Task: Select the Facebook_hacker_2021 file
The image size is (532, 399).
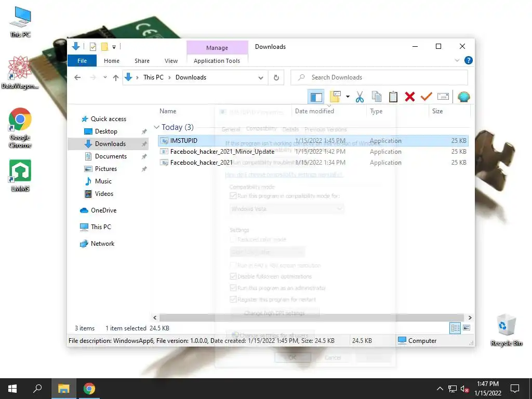Action: pos(313,163)
